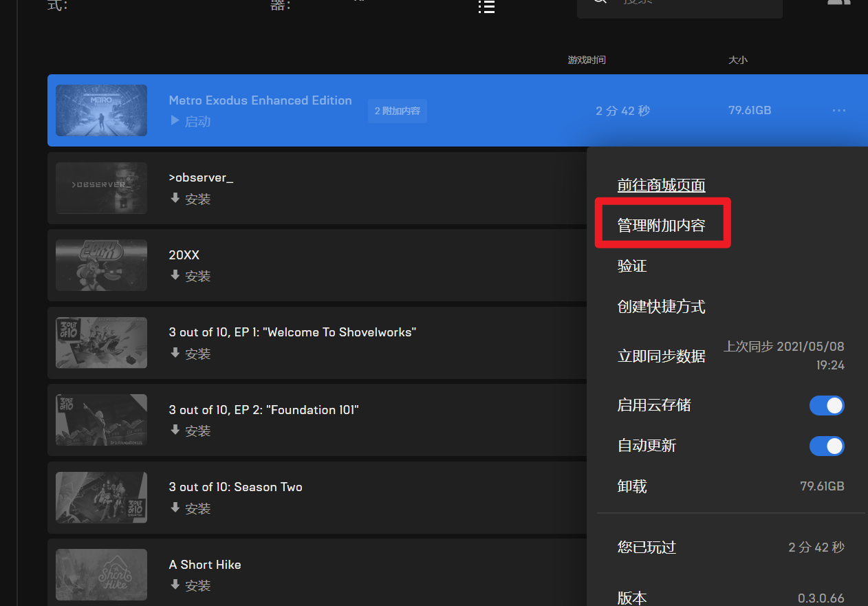This screenshot has height=606, width=868.
Task: Click the 20XX game title
Action: (x=184, y=255)
